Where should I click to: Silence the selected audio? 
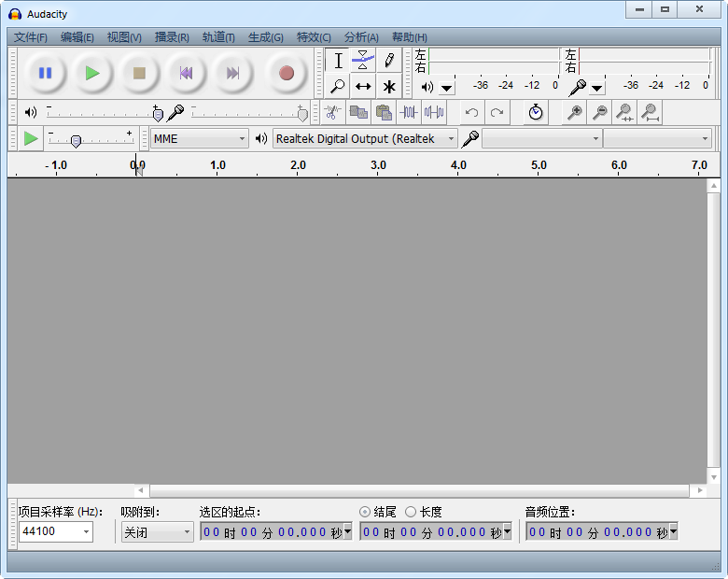tap(434, 112)
